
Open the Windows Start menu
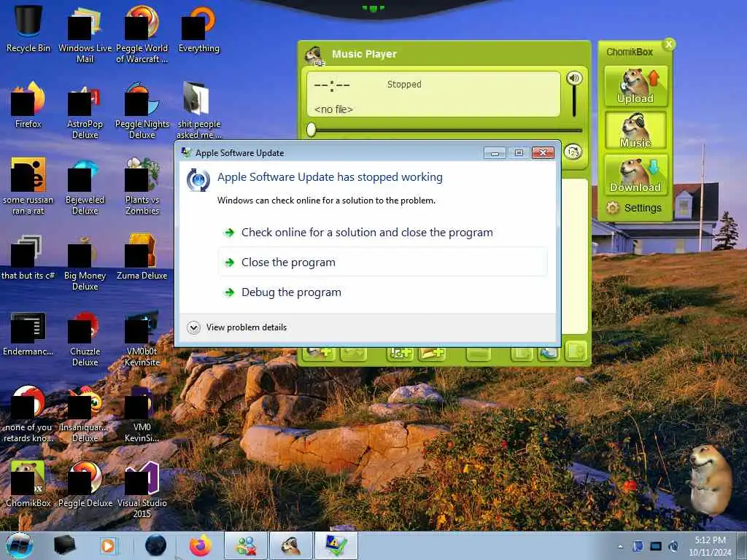pos(20,545)
